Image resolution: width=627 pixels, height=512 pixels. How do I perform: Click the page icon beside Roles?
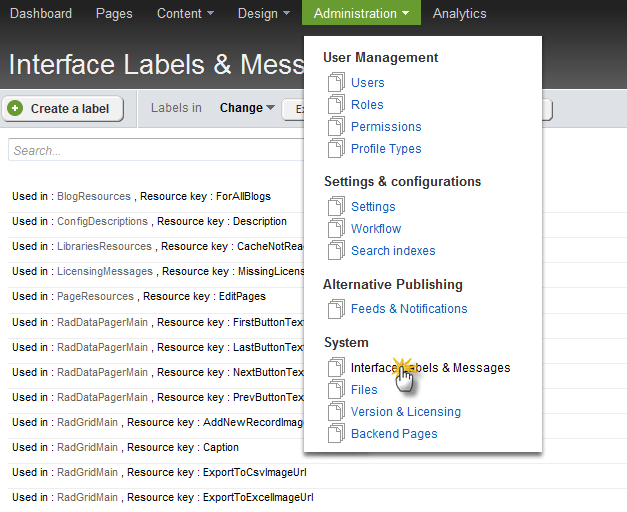336,104
